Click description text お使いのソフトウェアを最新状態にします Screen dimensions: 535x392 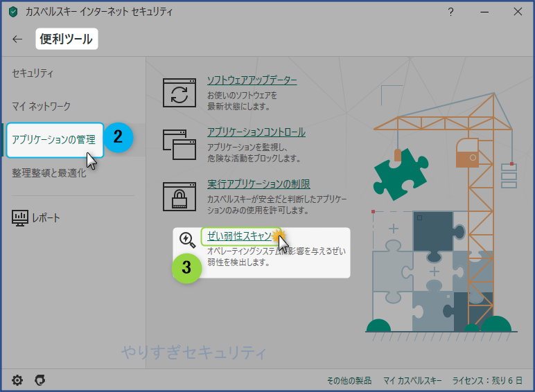(242, 101)
